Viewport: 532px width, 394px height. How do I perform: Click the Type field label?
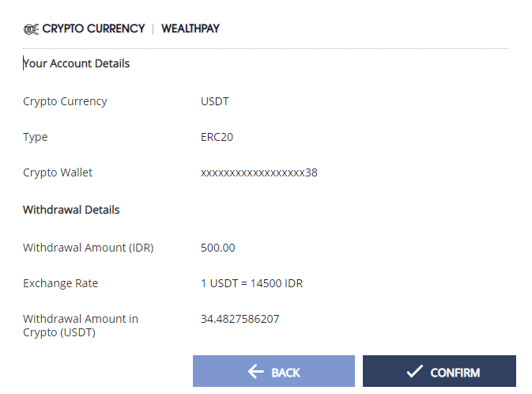pyautogui.click(x=36, y=137)
